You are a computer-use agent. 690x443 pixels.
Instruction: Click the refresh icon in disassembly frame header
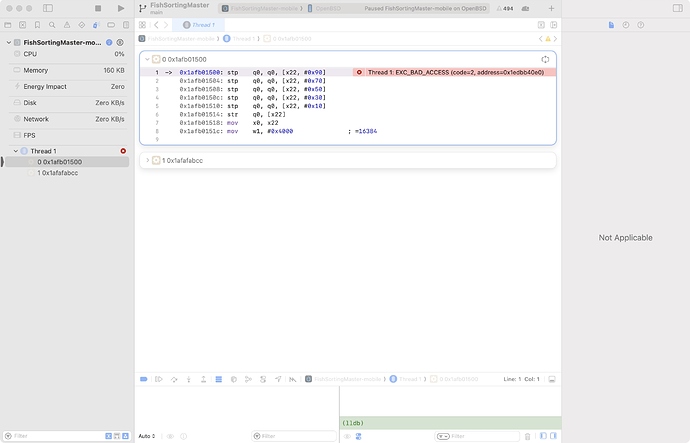545,59
